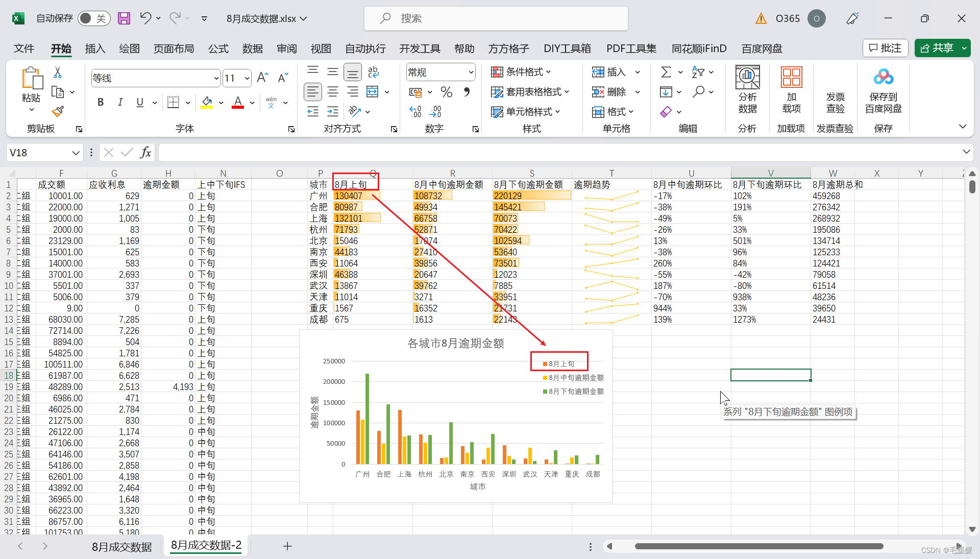Click Merge and Center icon
The width and height of the screenshot is (980, 559).
(373, 92)
